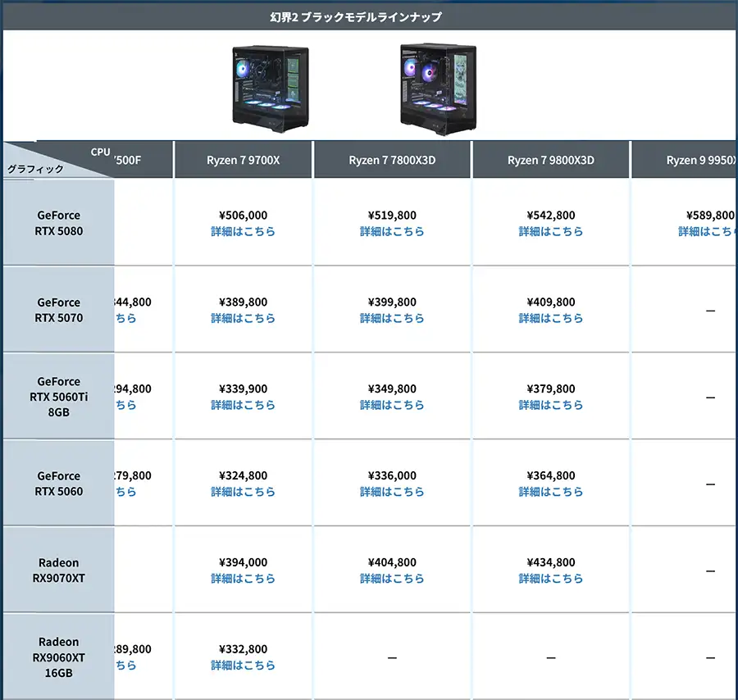Open details link under ¥404,800 price
Screen dimensions: 738x700
tap(392, 579)
